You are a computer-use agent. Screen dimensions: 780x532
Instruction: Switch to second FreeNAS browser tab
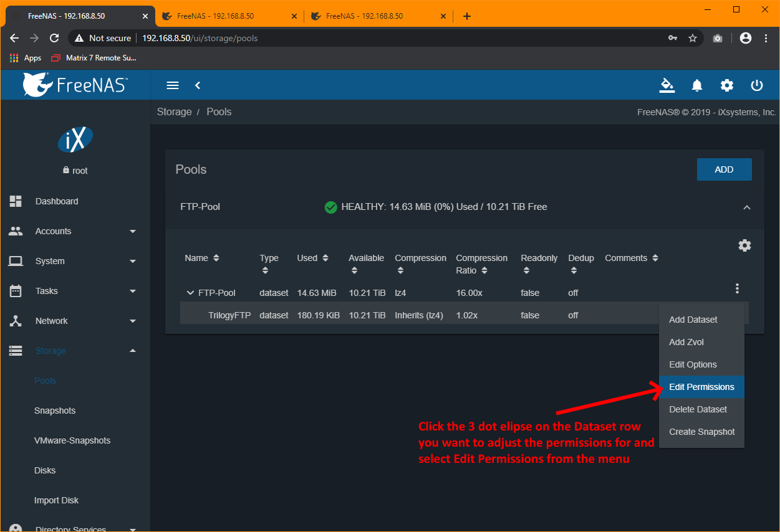coord(229,16)
